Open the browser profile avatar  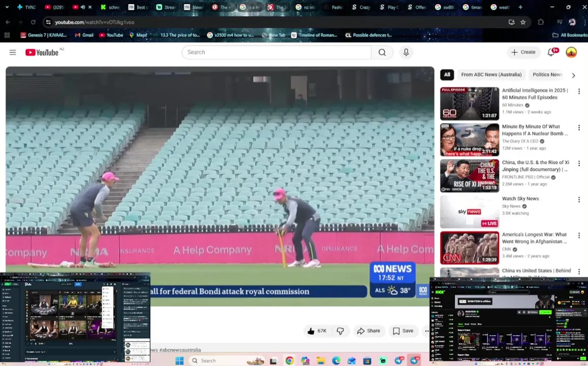coord(572,22)
